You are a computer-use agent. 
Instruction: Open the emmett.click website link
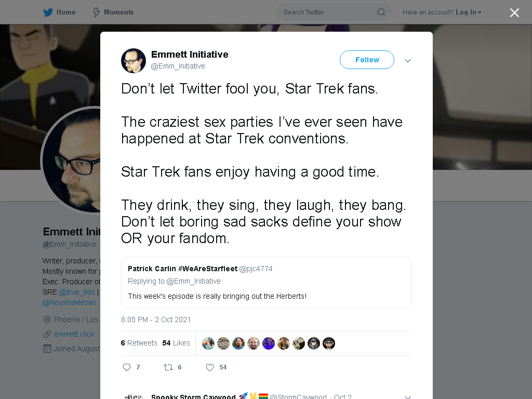click(x=74, y=334)
